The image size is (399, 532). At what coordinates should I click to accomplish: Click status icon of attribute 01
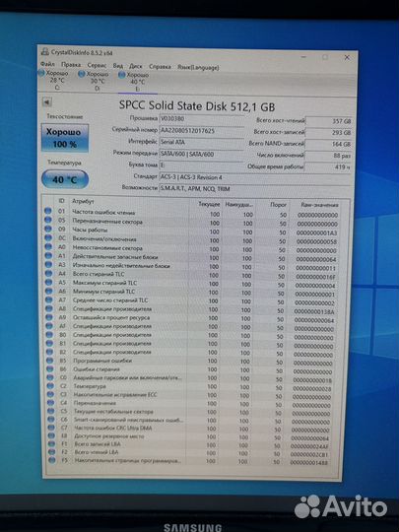48,211
